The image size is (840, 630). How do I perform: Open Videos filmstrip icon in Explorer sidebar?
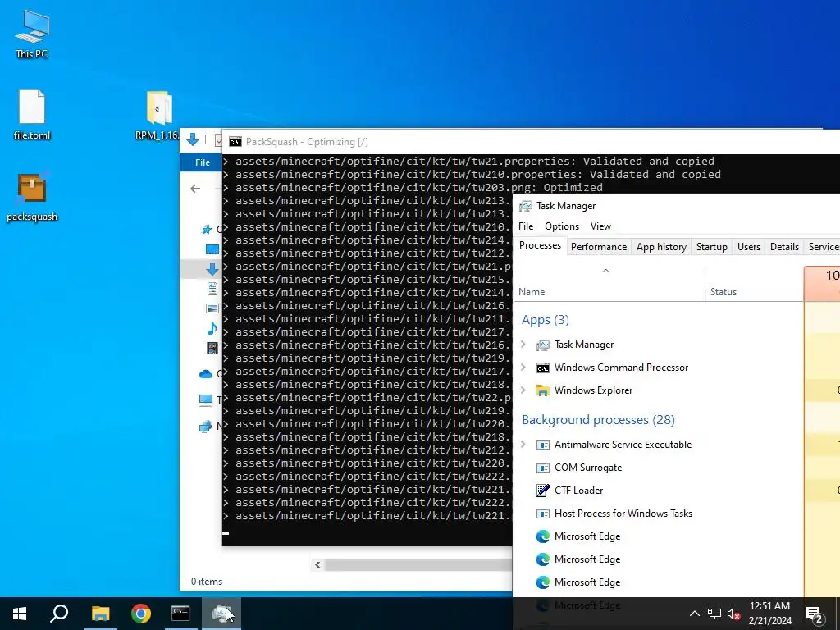212,348
